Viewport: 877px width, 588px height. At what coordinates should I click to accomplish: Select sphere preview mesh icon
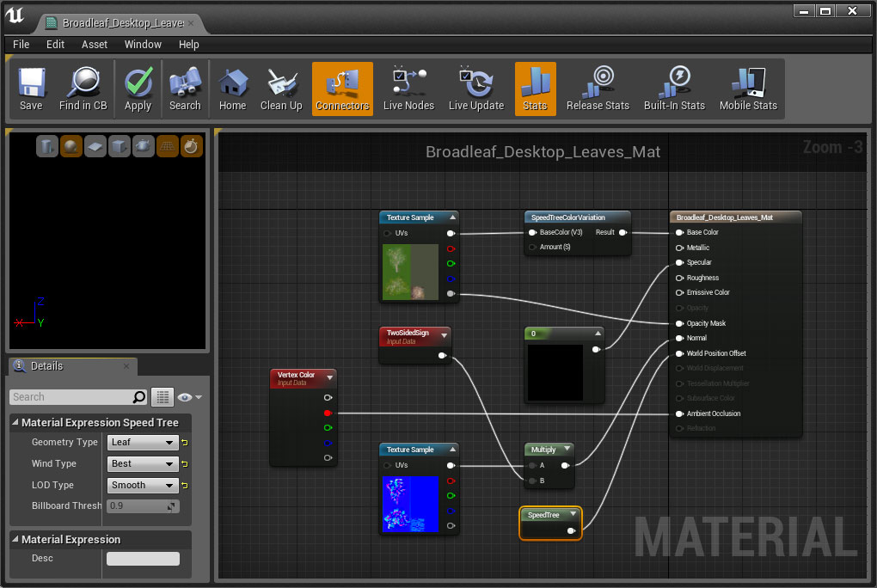[x=71, y=147]
